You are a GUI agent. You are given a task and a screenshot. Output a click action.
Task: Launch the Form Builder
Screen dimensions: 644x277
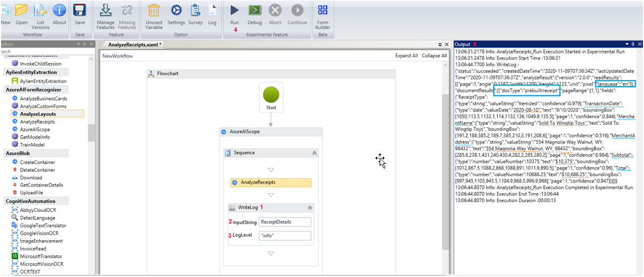(323, 10)
